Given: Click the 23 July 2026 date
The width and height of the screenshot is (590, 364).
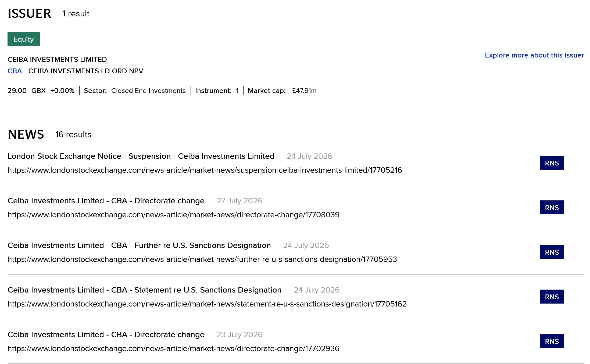Looking at the screenshot, I should tap(239, 334).
